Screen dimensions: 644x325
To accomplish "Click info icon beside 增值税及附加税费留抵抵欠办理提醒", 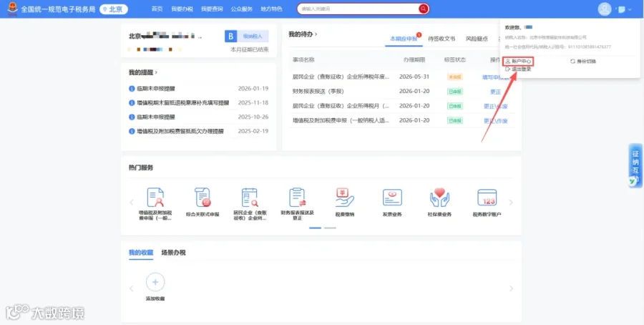I will (x=132, y=132).
